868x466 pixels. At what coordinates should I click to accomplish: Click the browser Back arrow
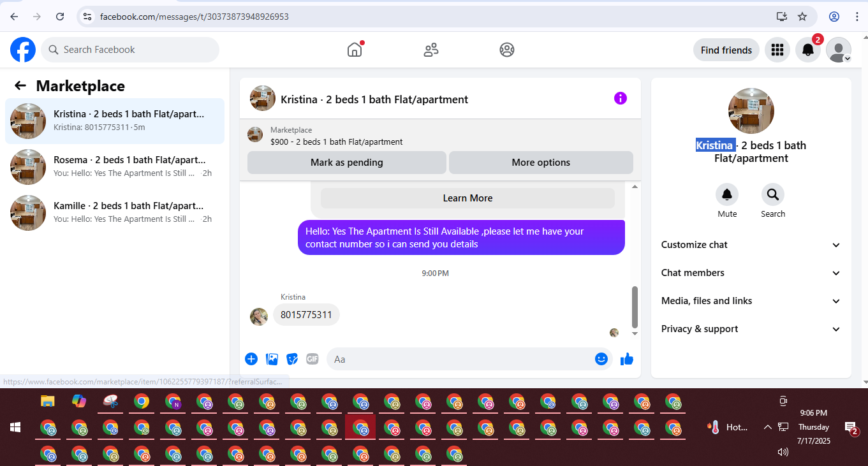pos(14,17)
